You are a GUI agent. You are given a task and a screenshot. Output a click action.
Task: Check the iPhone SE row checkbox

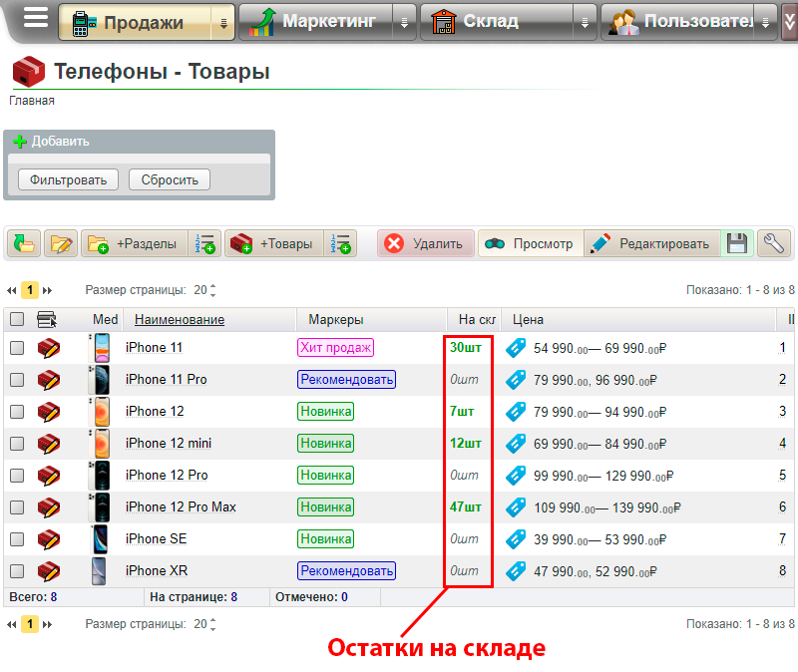tap(17, 539)
